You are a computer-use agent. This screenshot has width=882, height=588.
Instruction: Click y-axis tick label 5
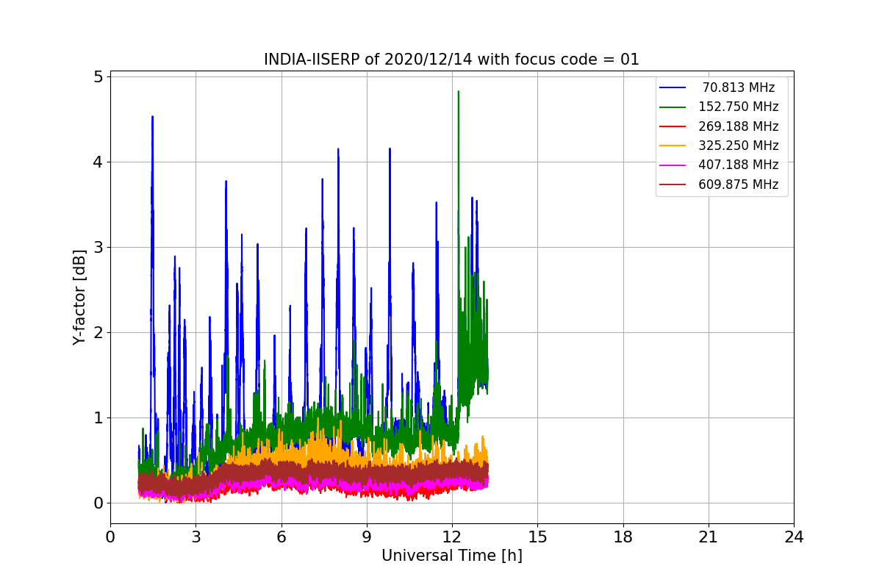pos(98,76)
